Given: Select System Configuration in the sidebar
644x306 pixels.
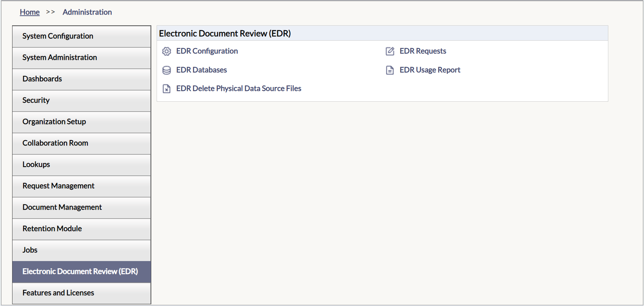Looking at the screenshot, I should click(x=82, y=36).
